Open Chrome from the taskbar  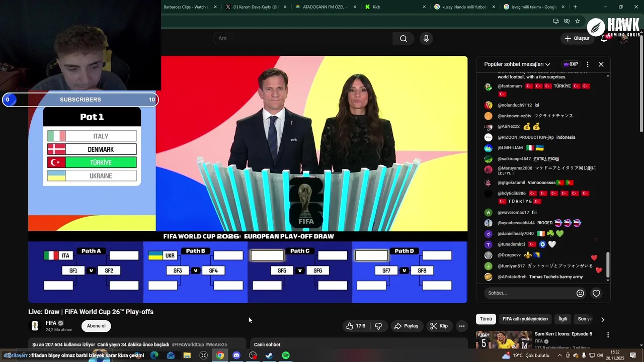point(220,355)
